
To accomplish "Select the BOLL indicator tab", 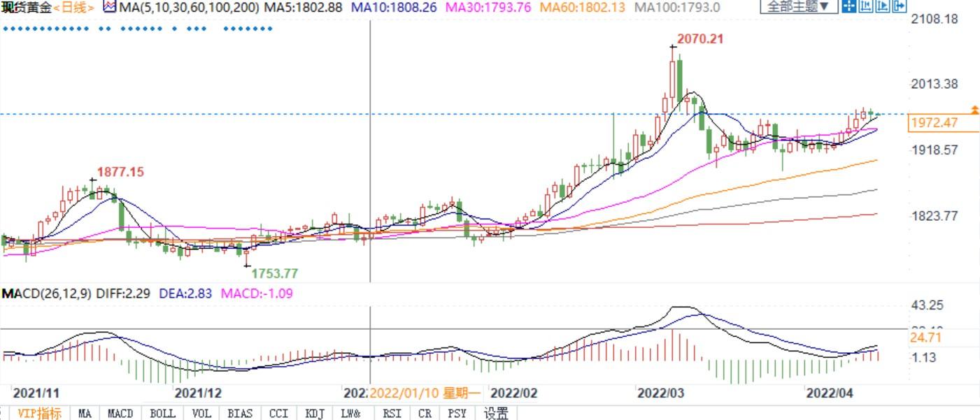I will coord(162,413).
